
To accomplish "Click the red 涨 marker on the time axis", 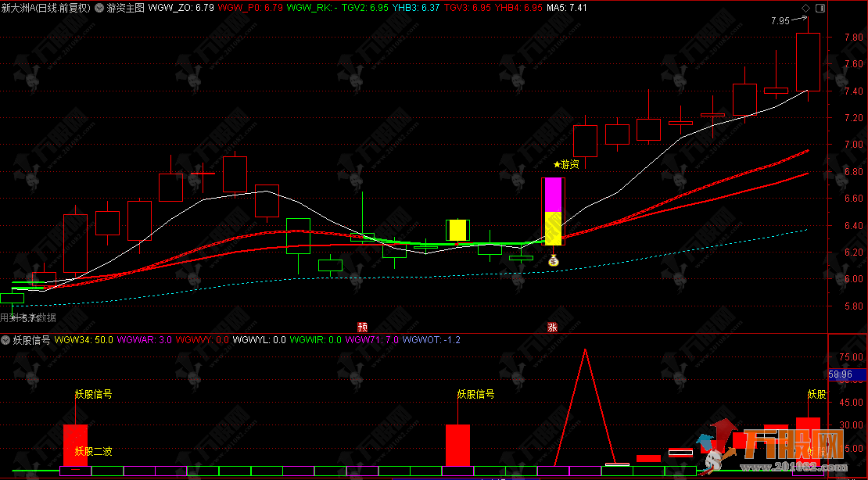I will [553, 327].
